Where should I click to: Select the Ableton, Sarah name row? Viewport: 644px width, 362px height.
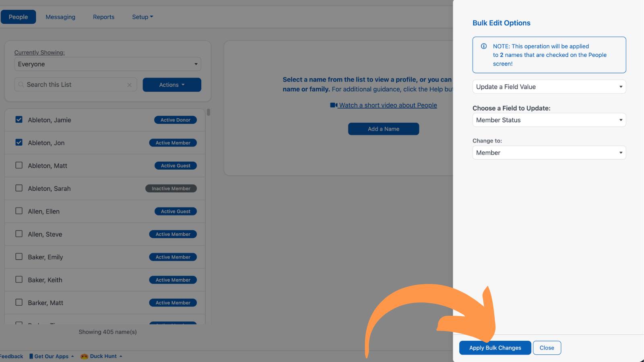105,188
